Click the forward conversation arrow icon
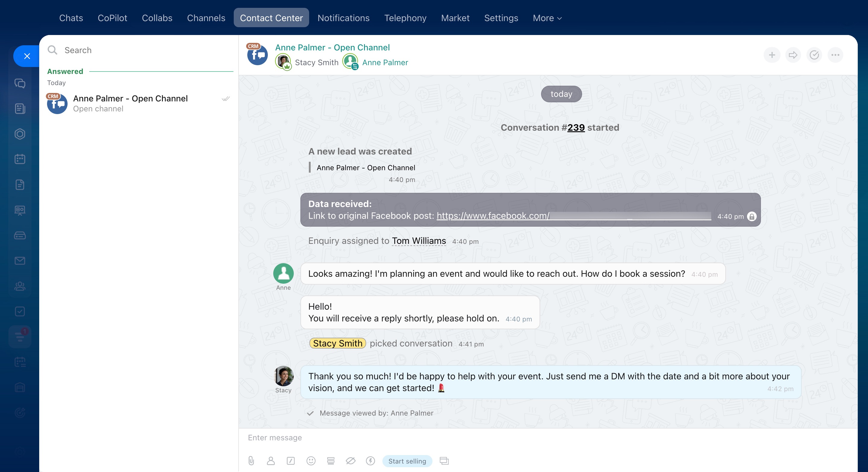 tap(793, 55)
